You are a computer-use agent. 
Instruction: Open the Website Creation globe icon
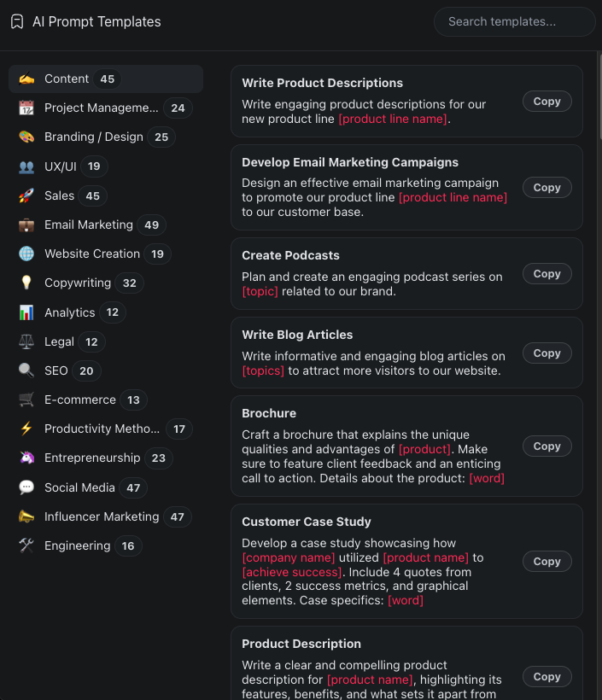(x=26, y=254)
